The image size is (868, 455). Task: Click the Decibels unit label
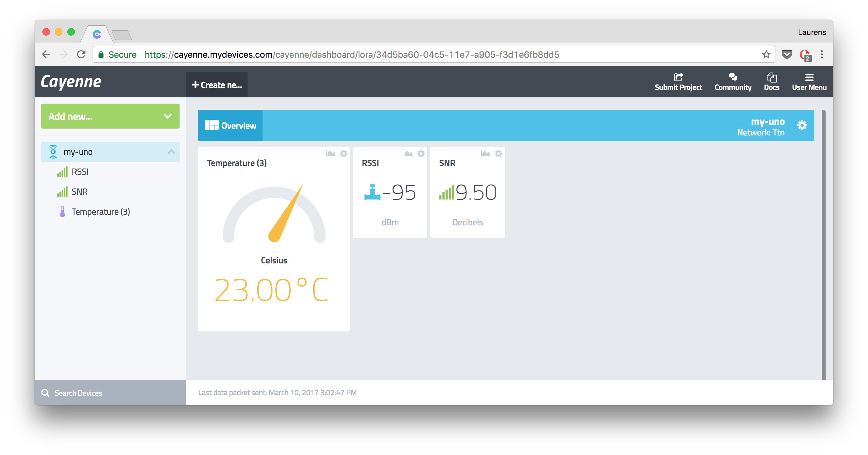(467, 222)
